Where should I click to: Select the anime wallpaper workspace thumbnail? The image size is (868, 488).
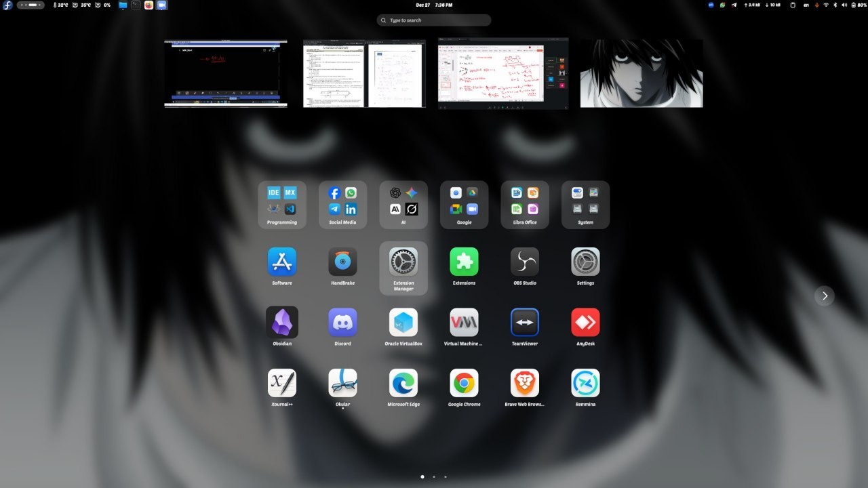click(x=642, y=73)
